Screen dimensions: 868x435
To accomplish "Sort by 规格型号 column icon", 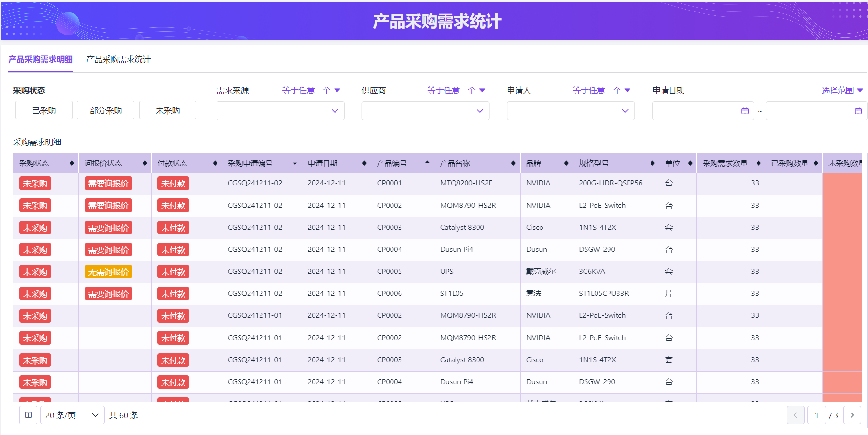I will pos(652,163).
